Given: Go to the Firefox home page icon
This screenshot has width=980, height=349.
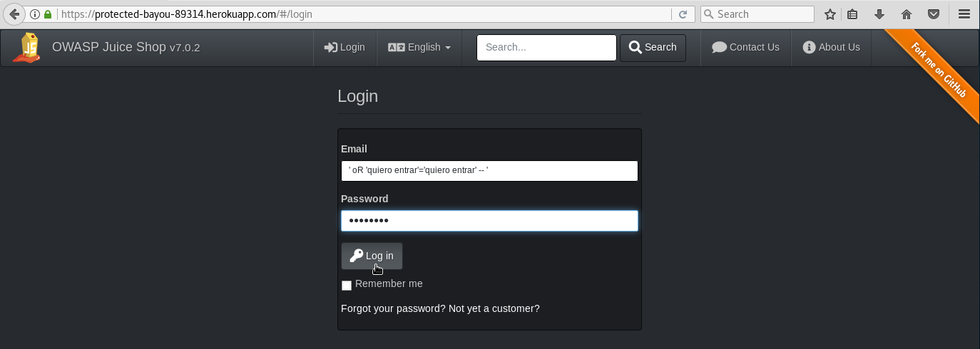Looking at the screenshot, I should pos(907,14).
